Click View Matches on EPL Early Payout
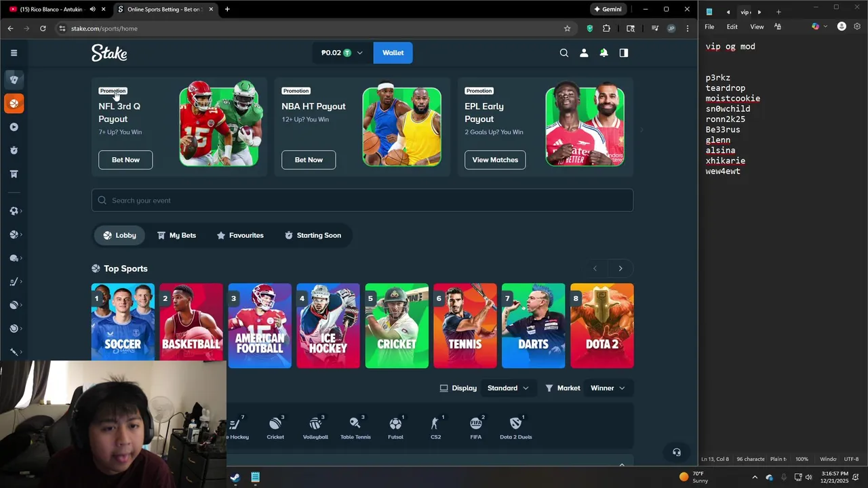The image size is (868, 488). click(x=495, y=160)
